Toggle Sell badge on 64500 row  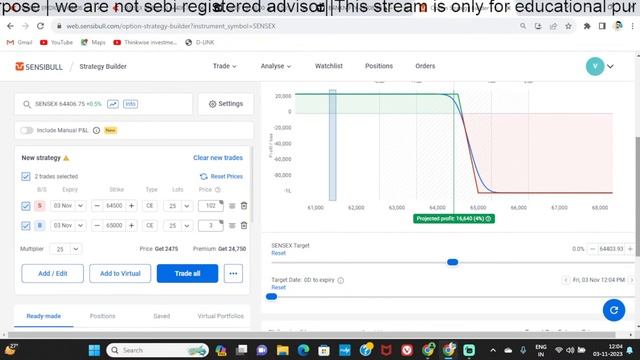click(x=40, y=206)
